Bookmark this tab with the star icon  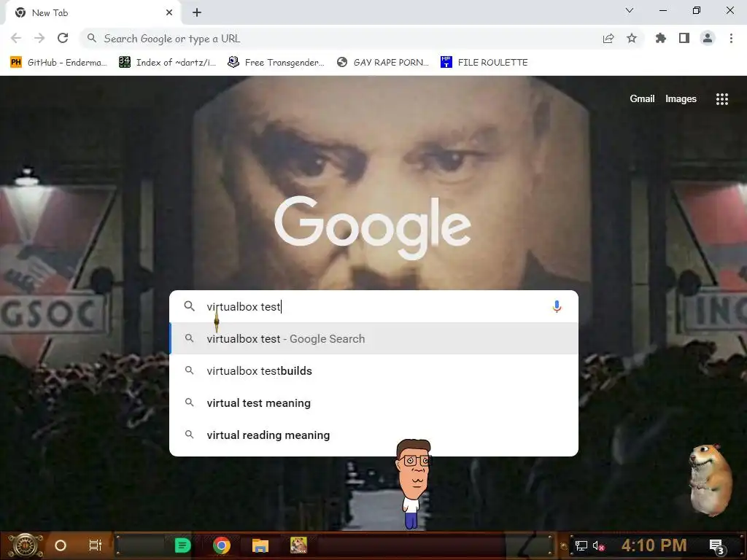click(x=632, y=38)
